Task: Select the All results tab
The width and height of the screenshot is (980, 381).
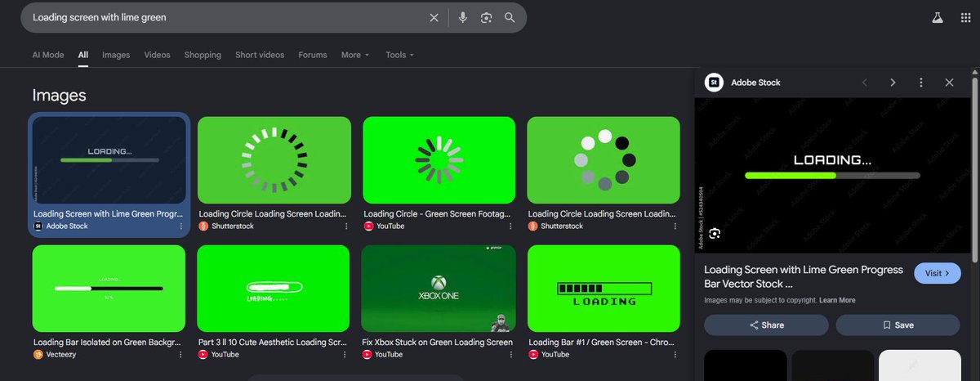Action: point(83,55)
